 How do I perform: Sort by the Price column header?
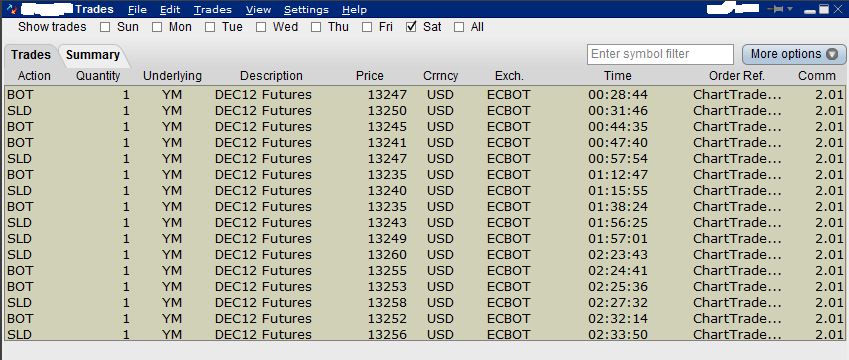(x=369, y=76)
